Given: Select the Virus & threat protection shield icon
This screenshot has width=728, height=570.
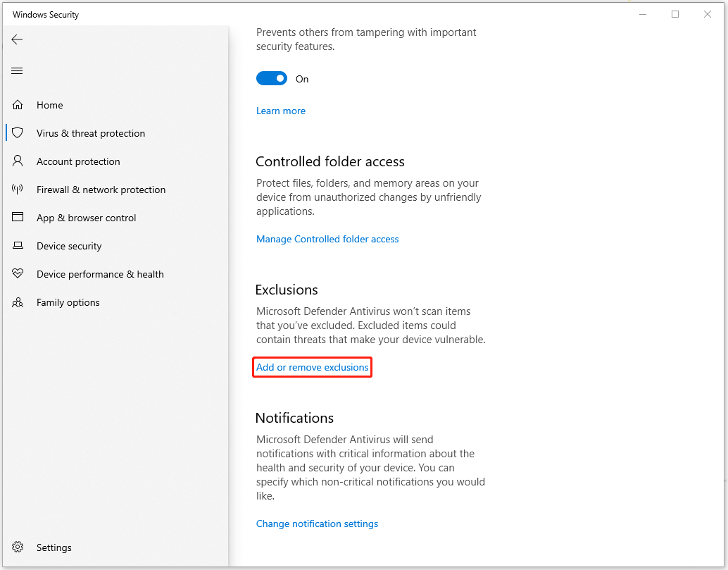Looking at the screenshot, I should tap(18, 132).
